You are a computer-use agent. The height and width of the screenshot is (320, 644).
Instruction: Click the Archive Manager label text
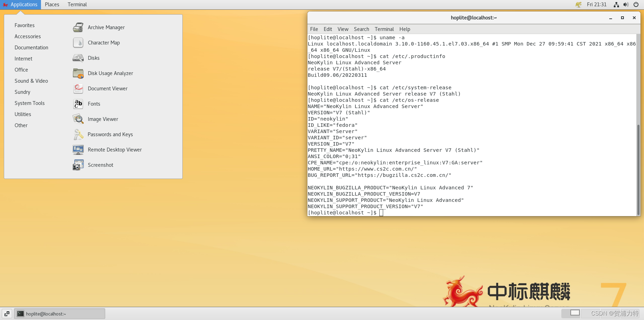106,27
